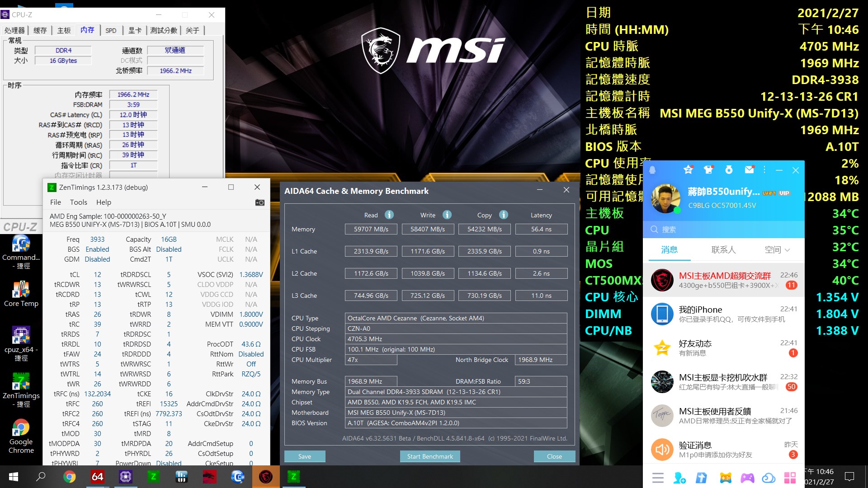Open Core Temp desktop icon
Viewport: 868px width, 488px height.
pos(21,294)
